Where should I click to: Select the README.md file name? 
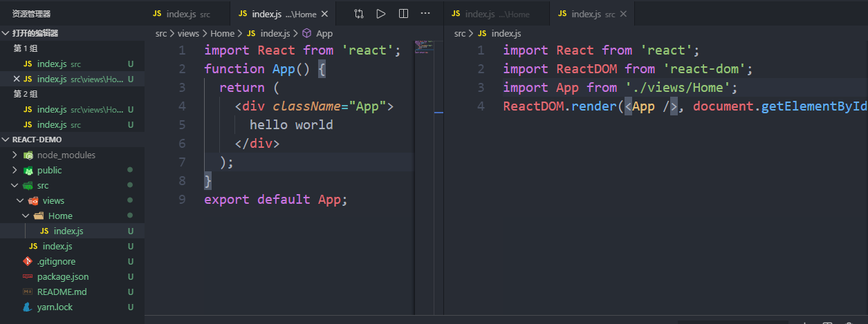coord(62,292)
